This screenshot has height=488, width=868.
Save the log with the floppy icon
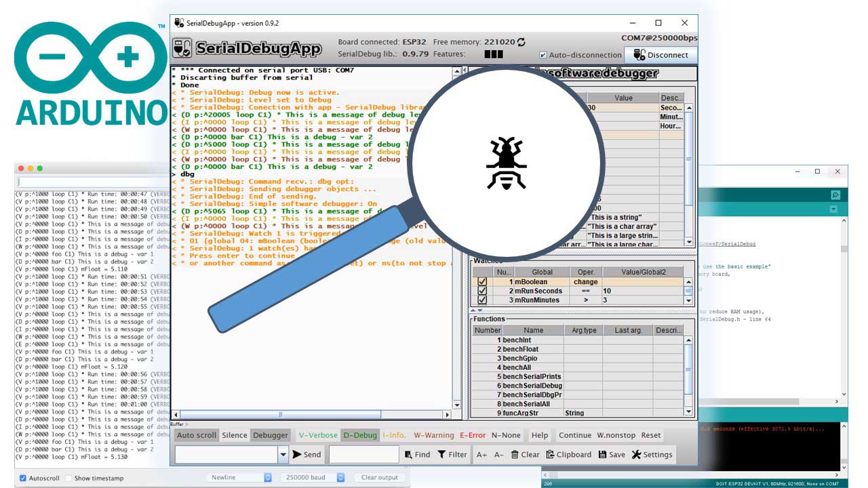(603, 455)
